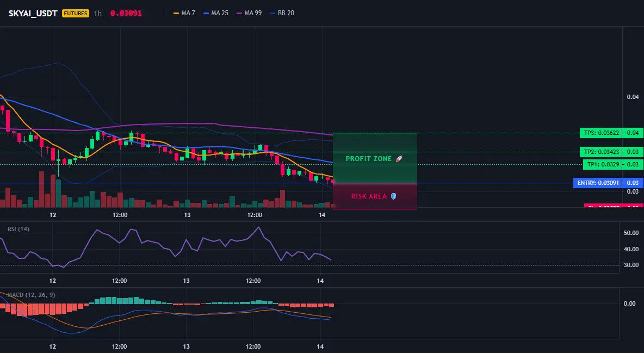Click the red stop-loss label
Viewport: 644px width, 353px height.
coord(603,206)
